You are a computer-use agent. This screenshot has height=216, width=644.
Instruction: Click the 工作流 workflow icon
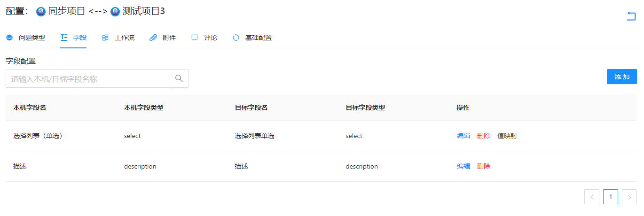click(105, 38)
